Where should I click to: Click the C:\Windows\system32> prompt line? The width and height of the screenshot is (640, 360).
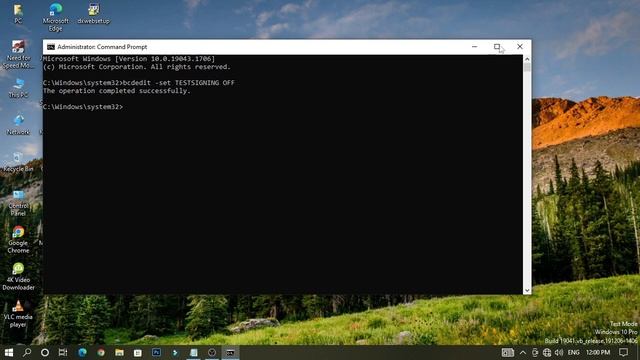(x=83, y=107)
